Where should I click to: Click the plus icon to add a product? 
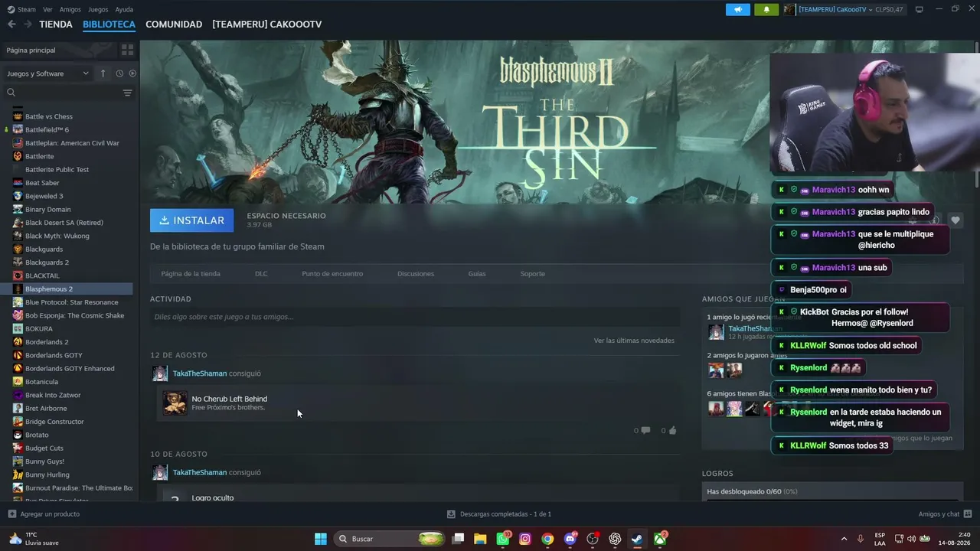coord(11,514)
